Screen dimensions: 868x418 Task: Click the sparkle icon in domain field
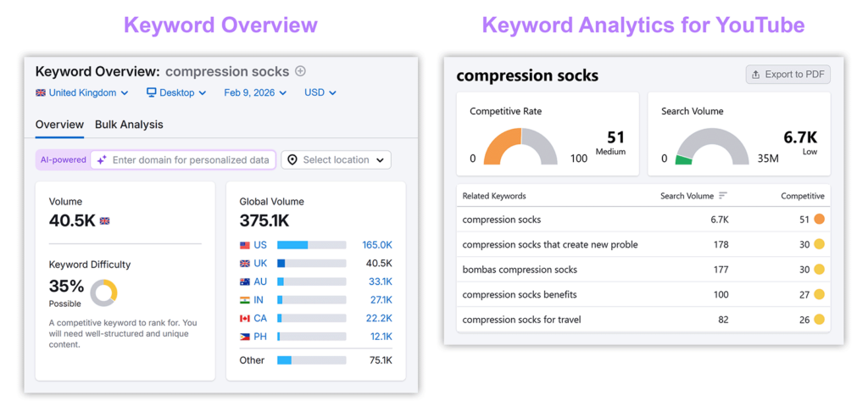coord(102,159)
